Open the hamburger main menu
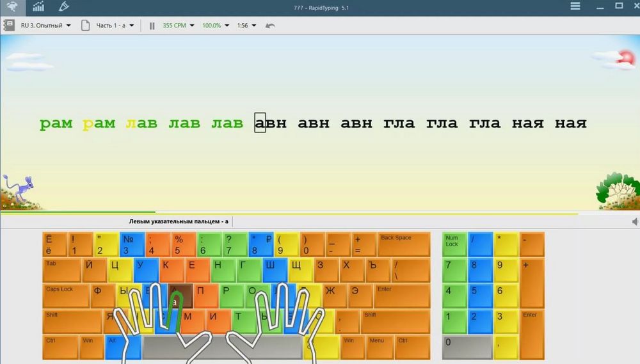 575,6
